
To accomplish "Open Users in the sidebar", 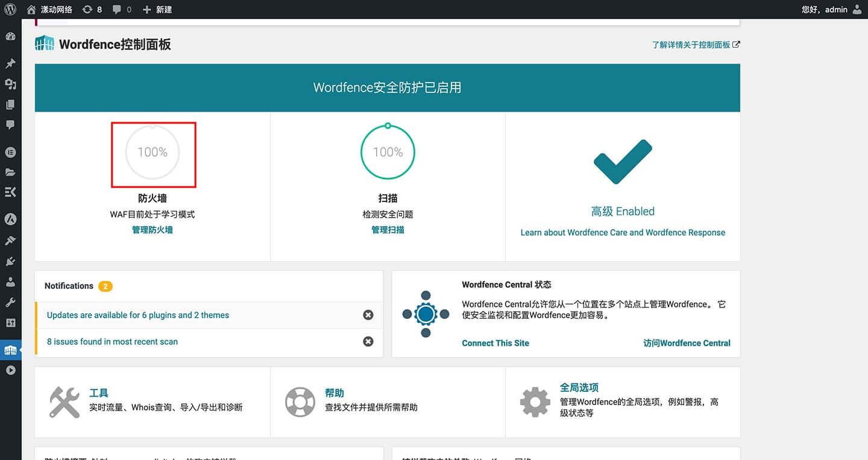I will pos(10,282).
